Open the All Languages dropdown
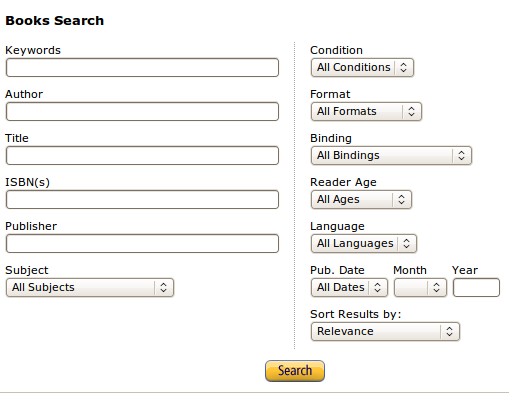 coord(364,244)
